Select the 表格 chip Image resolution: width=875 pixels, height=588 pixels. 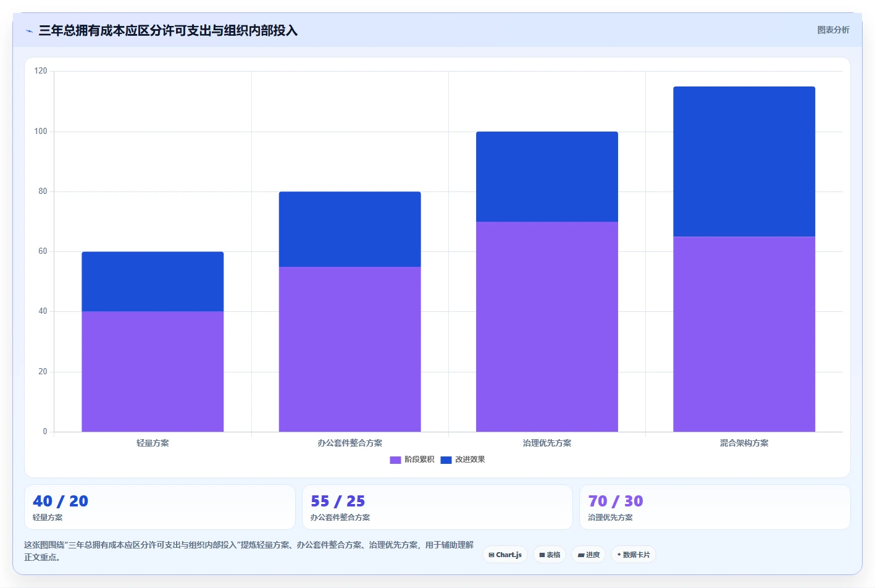point(550,555)
